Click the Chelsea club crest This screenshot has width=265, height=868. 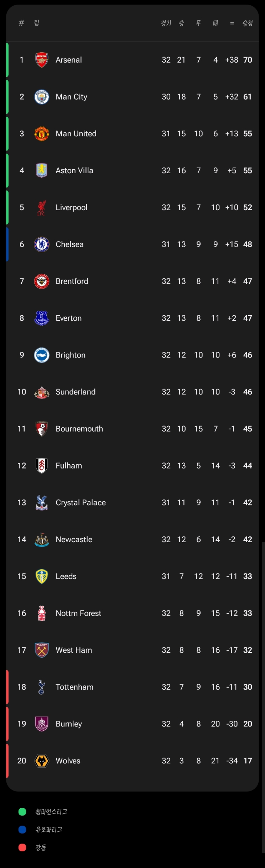[42, 244]
